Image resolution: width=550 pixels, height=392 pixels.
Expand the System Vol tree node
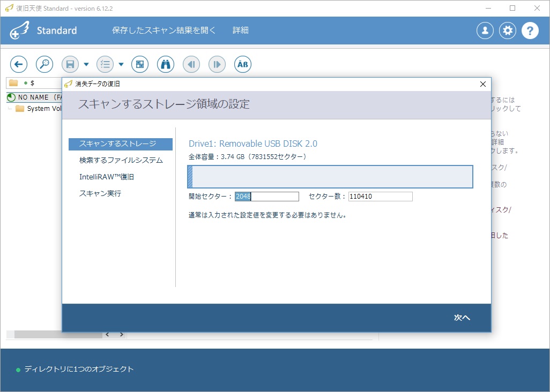click(10, 109)
